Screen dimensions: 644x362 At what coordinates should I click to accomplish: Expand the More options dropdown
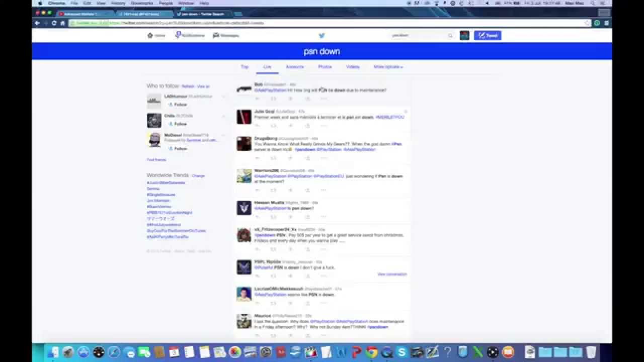[x=388, y=67]
